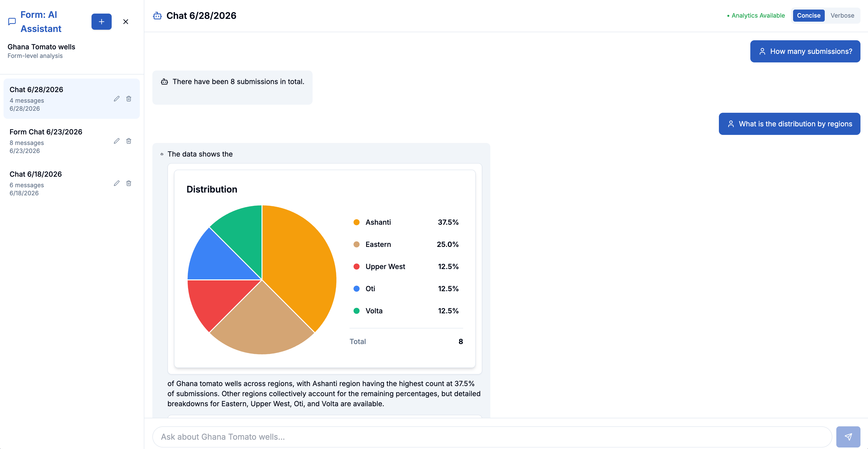The height and width of the screenshot is (449, 868).
Task: Click the Form-level analysis subtitle
Action: point(35,56)
